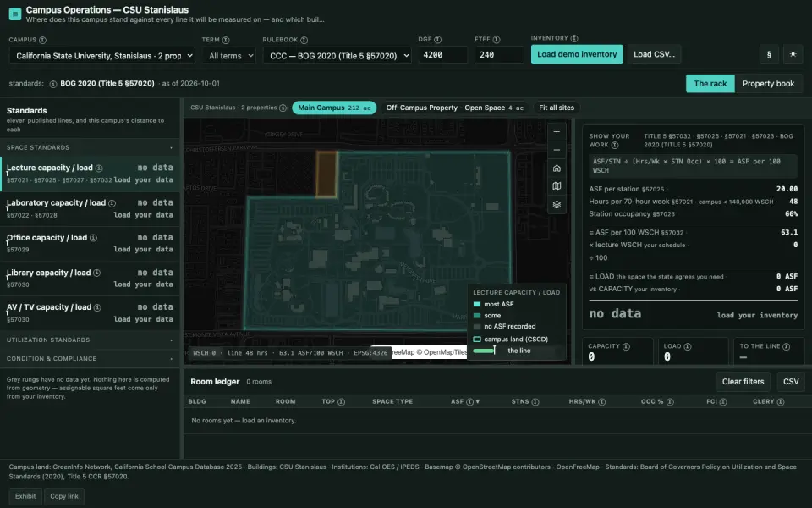This screenshot has width=812, height=508.
Task: Zoom out on the campus map
Action: (x=557, y=150)
